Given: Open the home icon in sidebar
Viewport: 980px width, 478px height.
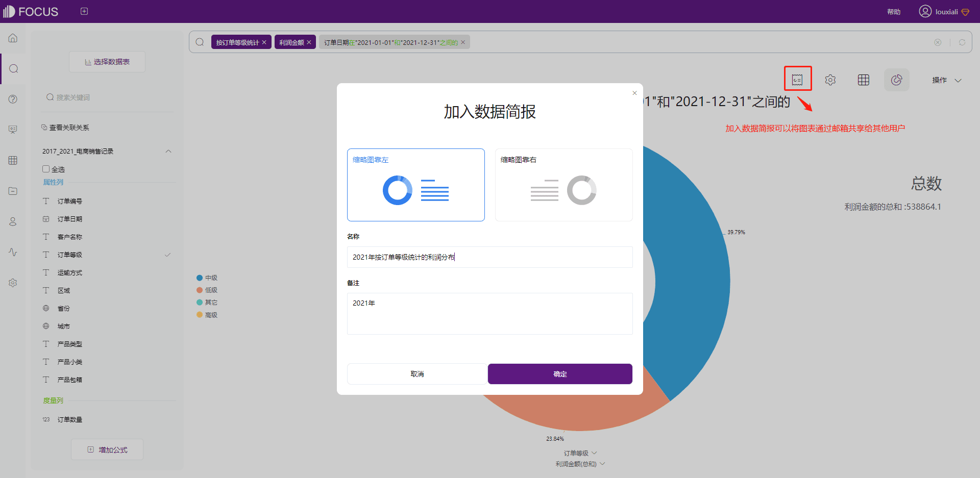Looking at the screenshot, I should [x=13, y=38].
